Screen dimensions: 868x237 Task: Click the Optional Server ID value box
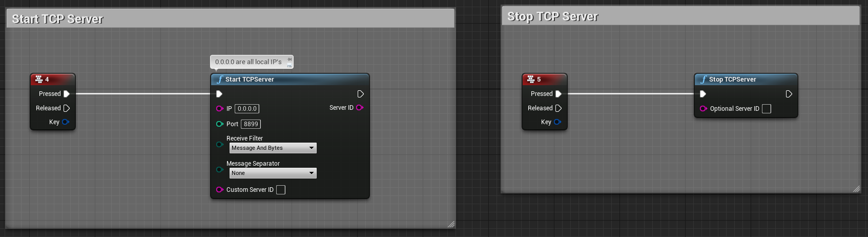(x=767, y=109)
